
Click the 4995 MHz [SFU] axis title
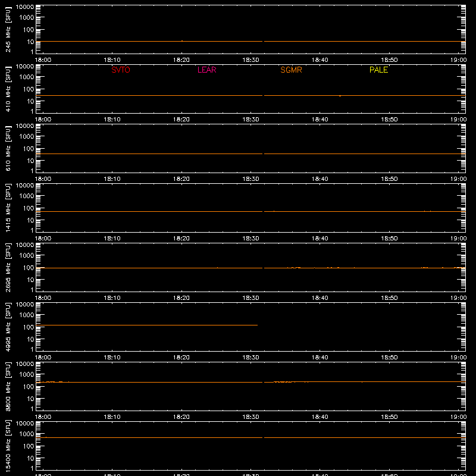pyautogui.click(x=8, y=327)
